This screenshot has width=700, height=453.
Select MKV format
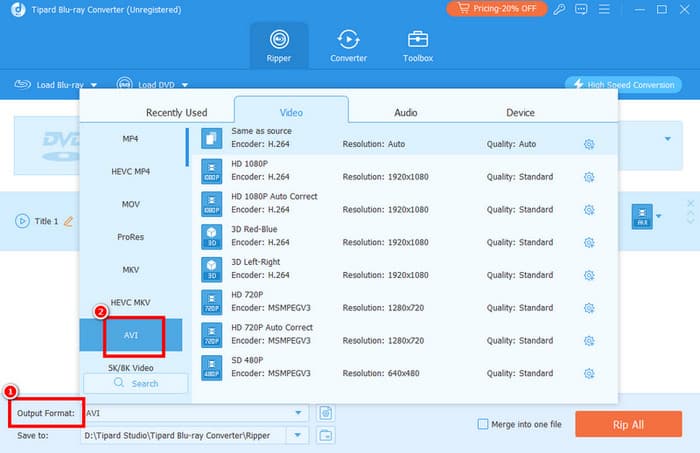click(130, 270)
